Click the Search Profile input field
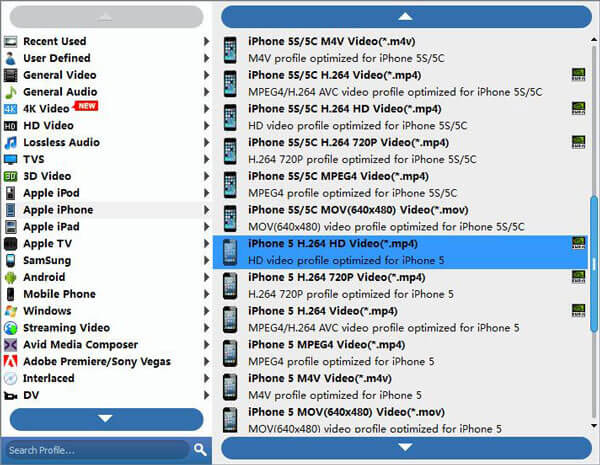 pyautogui.click(x=96, y=450)
